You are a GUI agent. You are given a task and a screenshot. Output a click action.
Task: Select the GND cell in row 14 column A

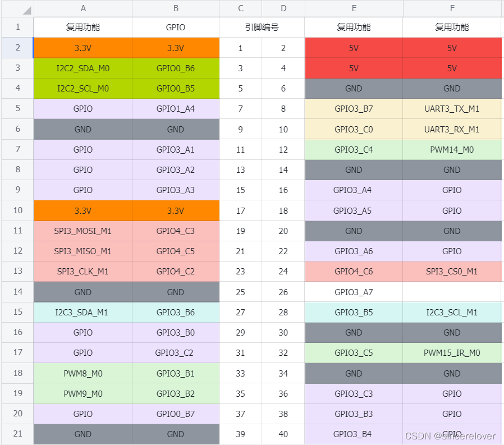[x=83, y=292]
